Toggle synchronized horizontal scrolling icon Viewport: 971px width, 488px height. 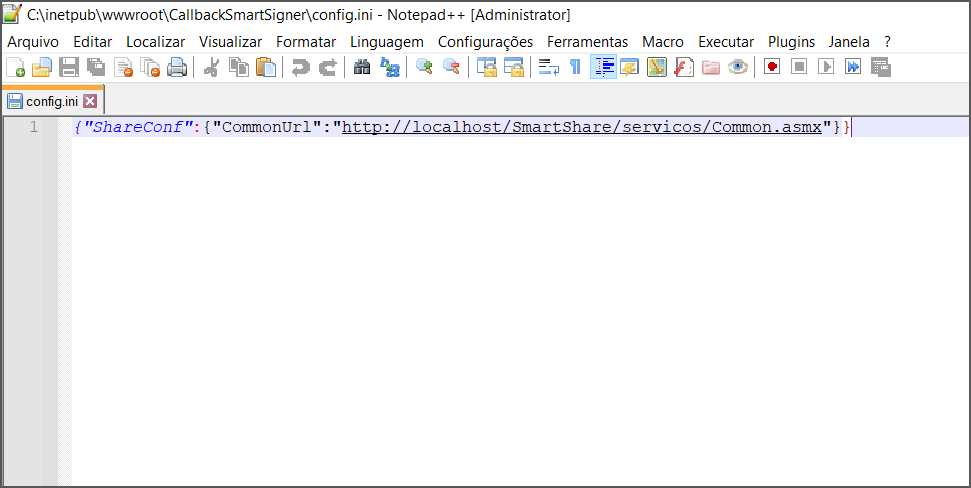514,67
